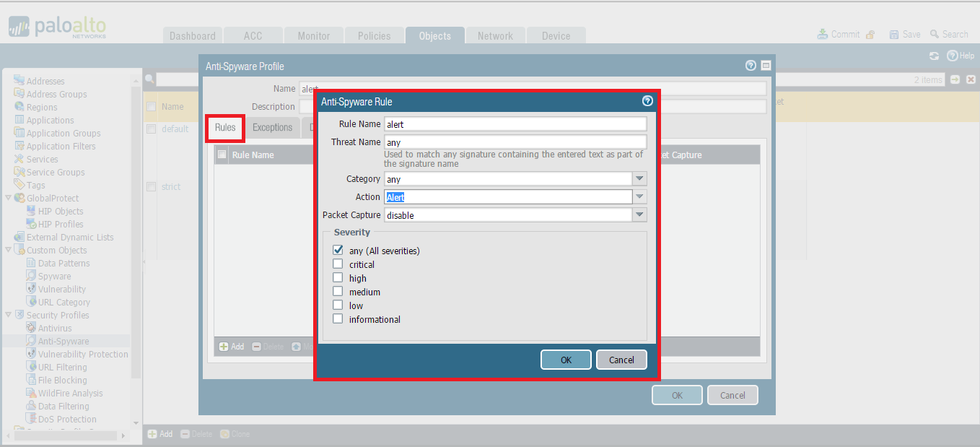Collapse the GlobalProtect tree node
980x447 pixels.
point(8,198)
